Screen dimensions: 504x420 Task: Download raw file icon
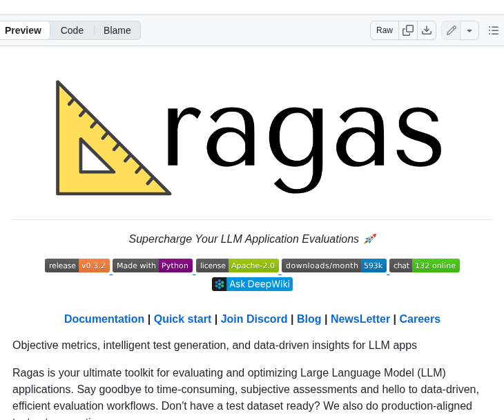pyautogui.click(x=427, y=30)
